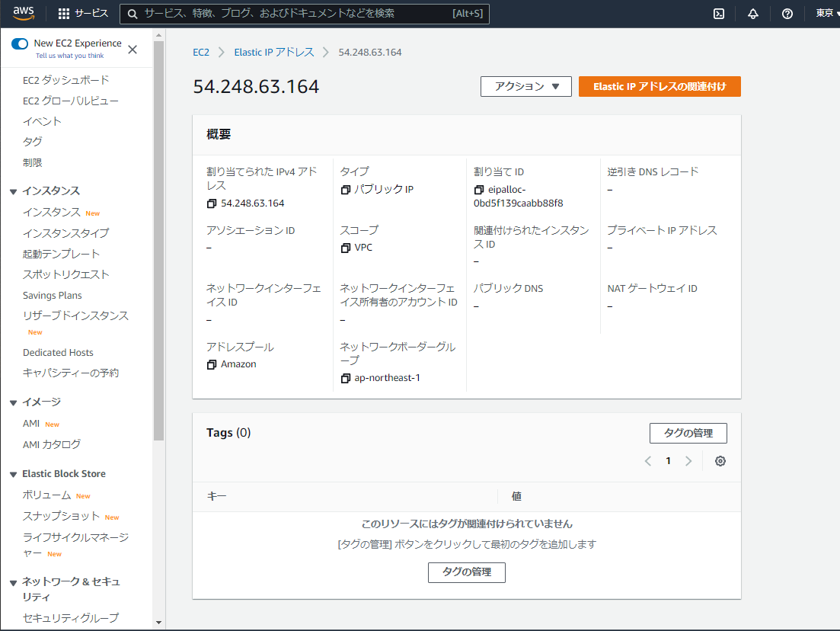Dismiss the New EC2 Experience banner
The height and width of the screenshot is (631, 840).
pyautogui.click(x=133, y=50)
